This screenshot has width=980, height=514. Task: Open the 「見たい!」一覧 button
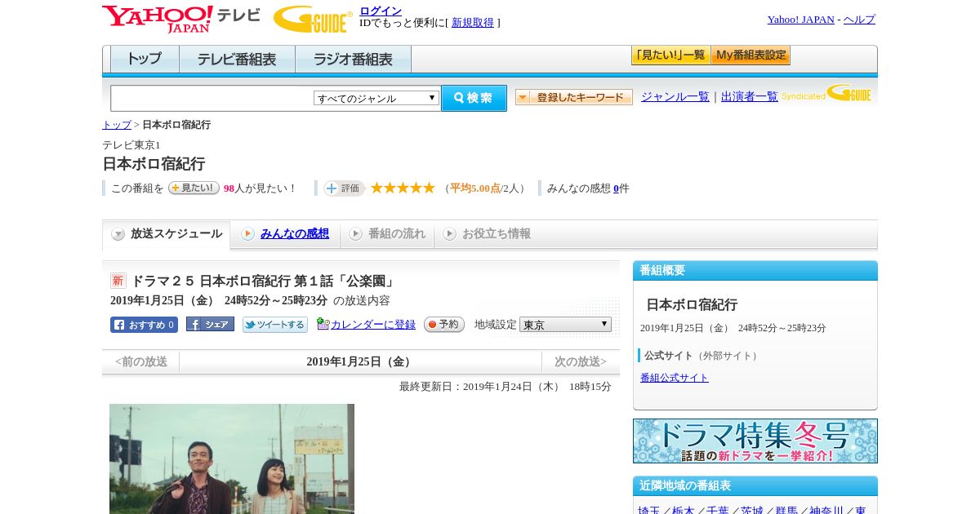point(670,55)
